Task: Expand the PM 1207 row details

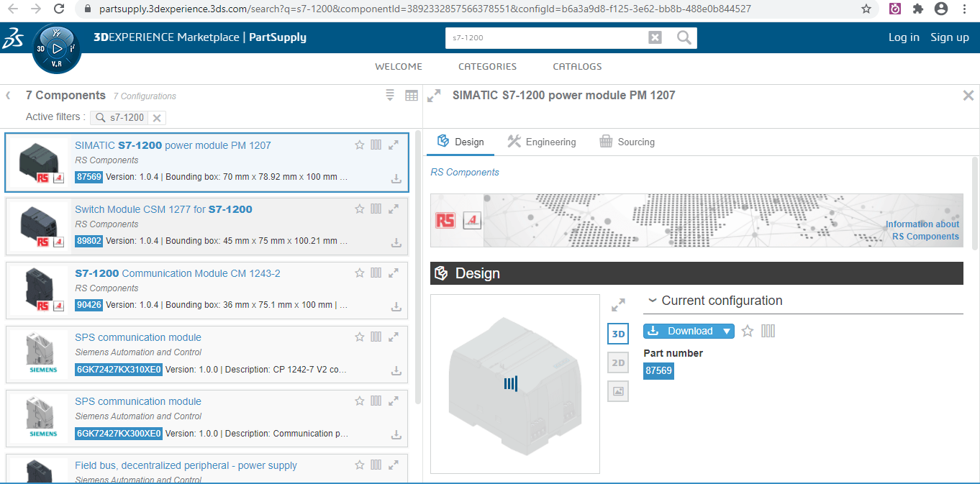Action: point(394,145)
